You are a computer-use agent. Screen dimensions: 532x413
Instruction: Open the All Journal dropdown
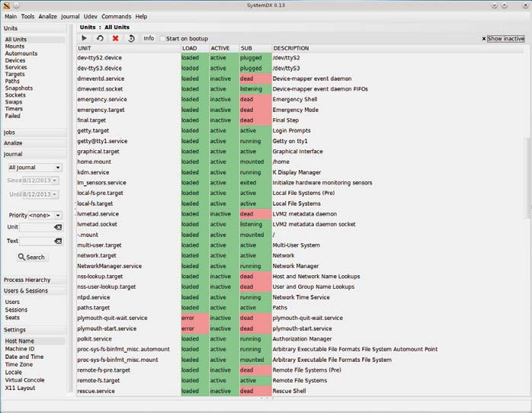34,168
